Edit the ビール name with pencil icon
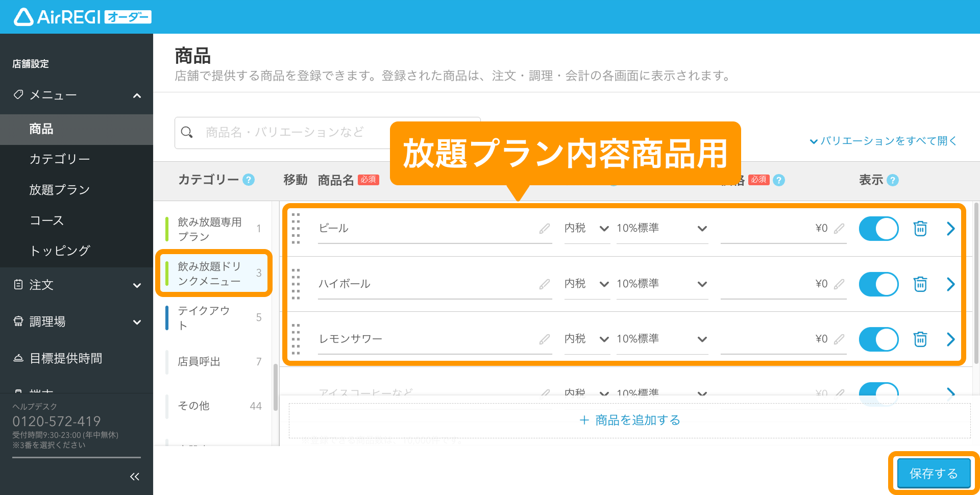980x495 pixels. click(x=545, y=229)
